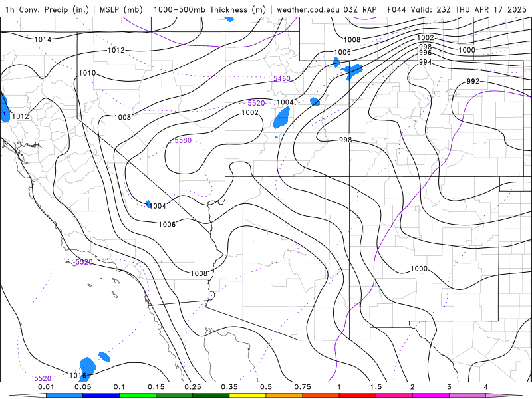Click the light blue 0.01–0.05 legend swatch
Image resolution: width=532 pixels, height=399 pixels.
pyautogui.click(x=65, y=396)
